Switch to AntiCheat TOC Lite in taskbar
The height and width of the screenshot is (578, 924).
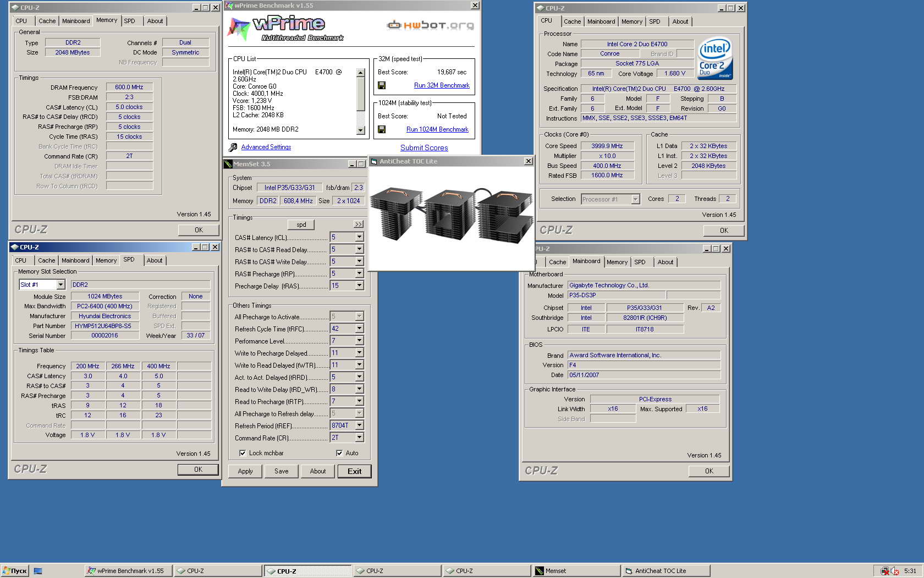pos(666,571)
